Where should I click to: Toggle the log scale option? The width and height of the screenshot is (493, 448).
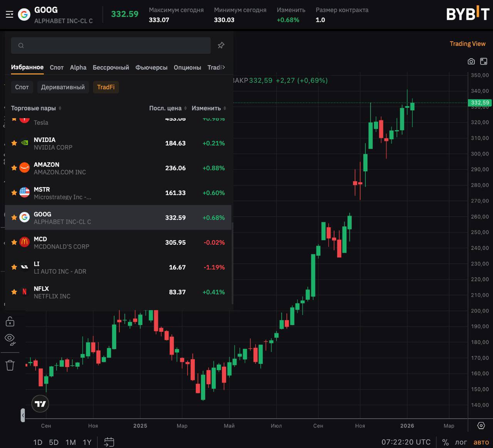pos(461,442)
